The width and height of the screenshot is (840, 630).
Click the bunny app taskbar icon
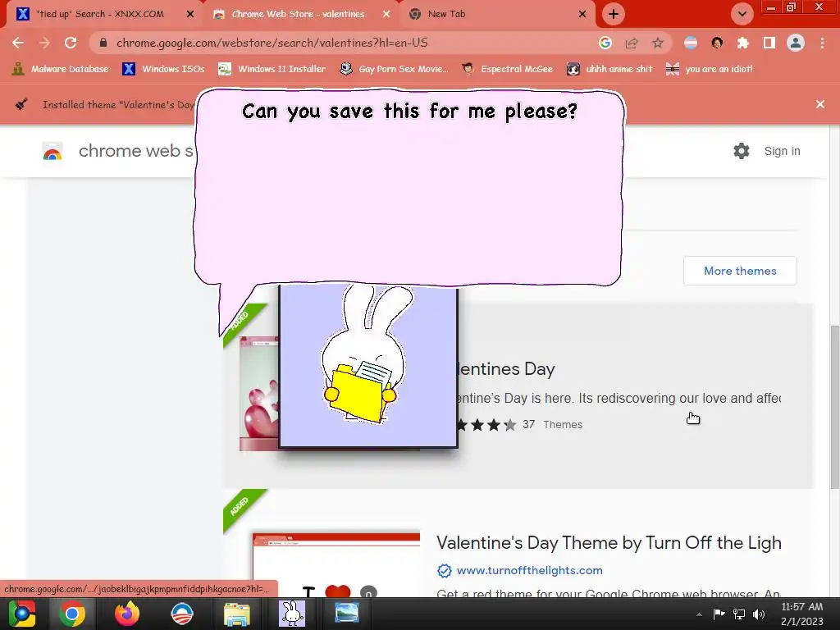point(292,614)
